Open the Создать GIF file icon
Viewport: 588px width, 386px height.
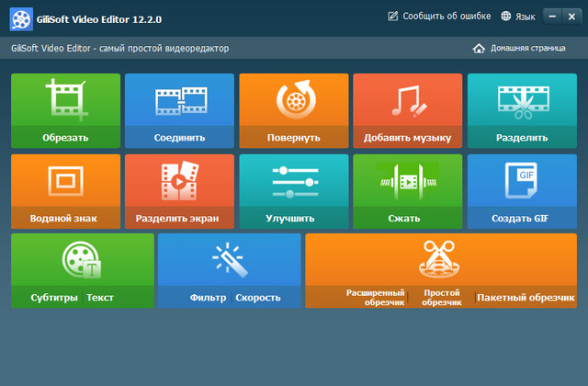pyautogui.click(x=521, y=180)
